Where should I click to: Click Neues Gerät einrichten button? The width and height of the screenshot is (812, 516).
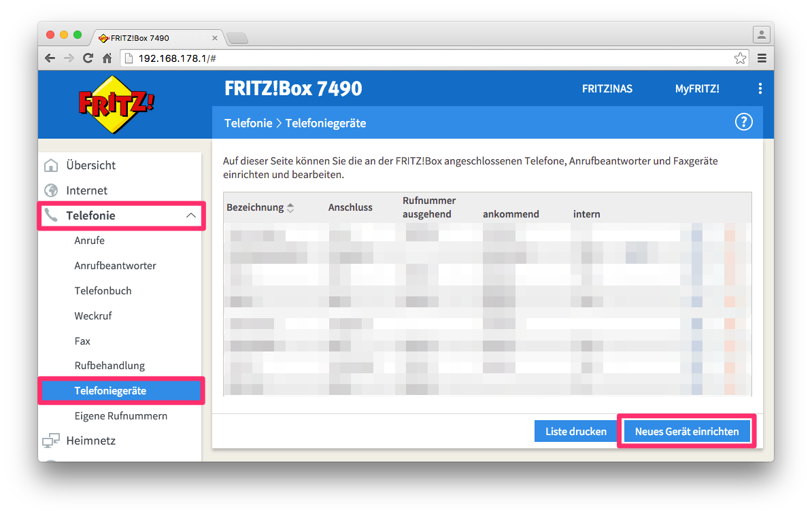pos(687,431)
